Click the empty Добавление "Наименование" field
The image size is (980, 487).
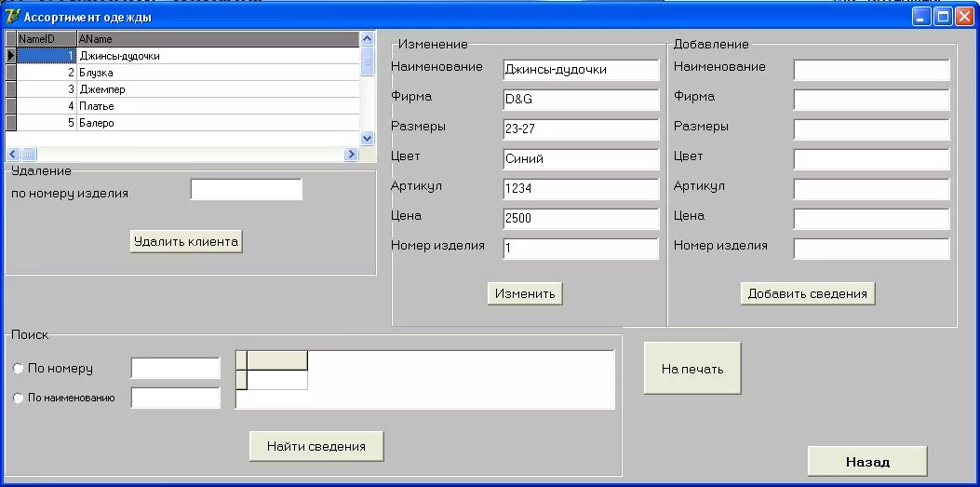point(871,70)
